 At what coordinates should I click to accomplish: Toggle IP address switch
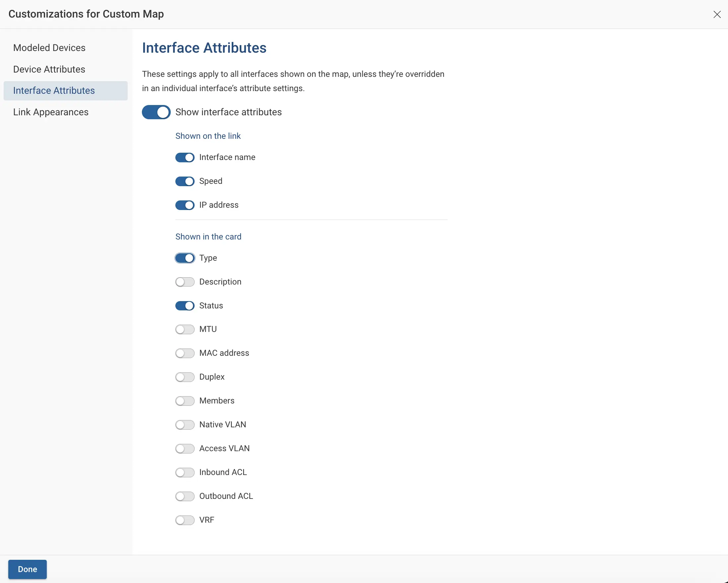point(185,205)
